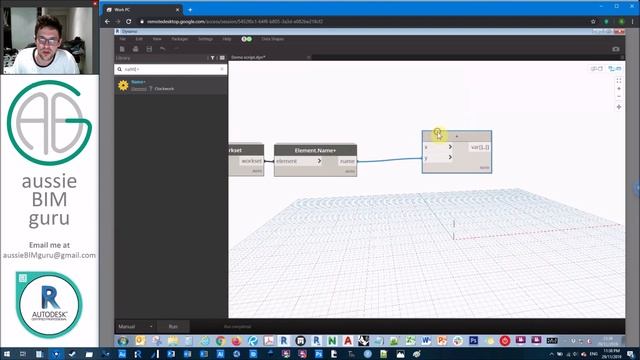The height and width of the screenshot is (360, 640).
Task: Select the Work PC Chrome tab
Action: 141,9
